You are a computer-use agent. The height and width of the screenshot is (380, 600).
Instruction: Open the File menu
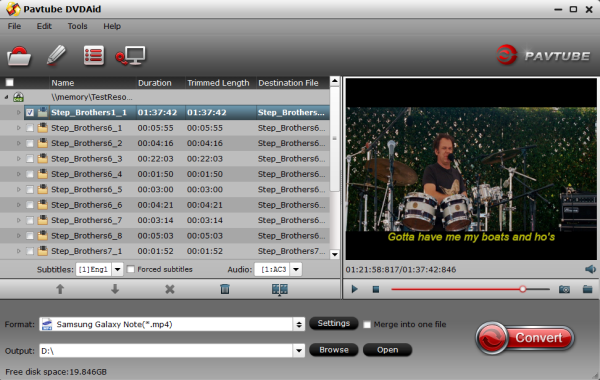click(x=14, y=26)
